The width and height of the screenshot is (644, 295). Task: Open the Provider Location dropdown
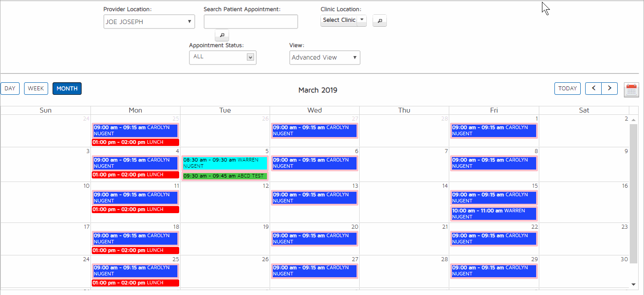[x=149, y=22]
